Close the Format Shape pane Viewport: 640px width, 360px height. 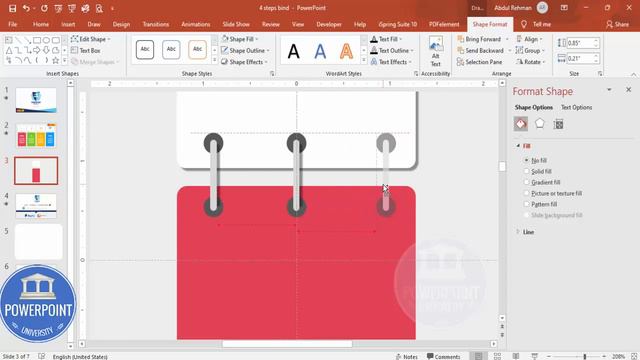click(x=629, y=90)
